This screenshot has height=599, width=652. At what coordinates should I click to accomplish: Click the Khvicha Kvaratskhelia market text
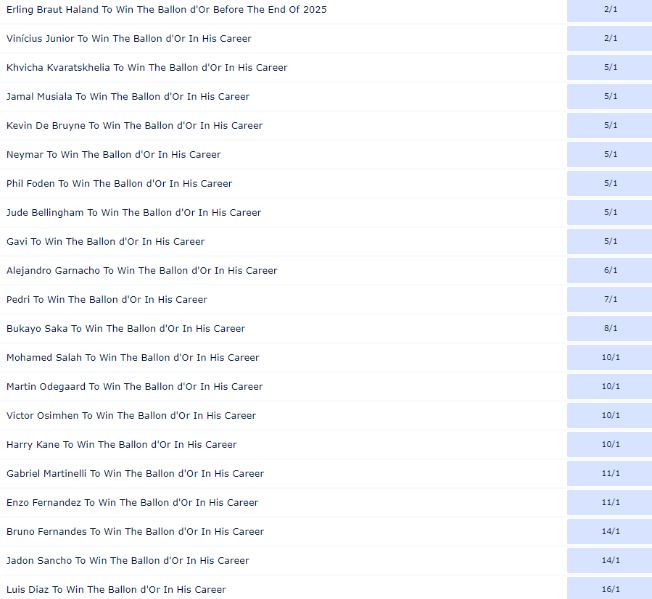[x=147, y=67]
